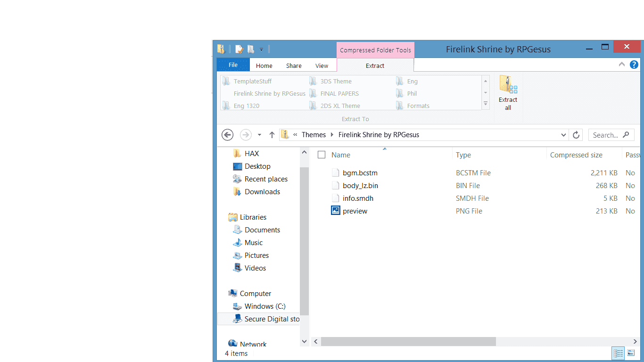This screenshot has height=362, width=644.
Task: Select the Extract ribbon tab
Action: tap(375, 66)
